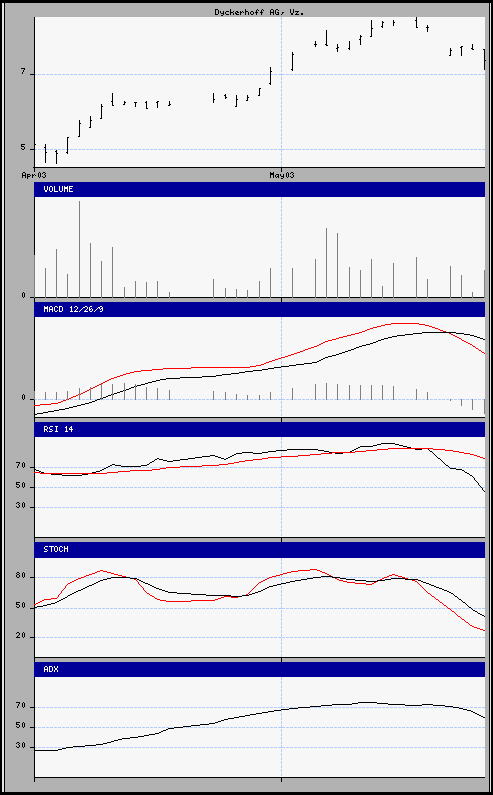Click the ADX axis label 50

[x=20, y=726]
